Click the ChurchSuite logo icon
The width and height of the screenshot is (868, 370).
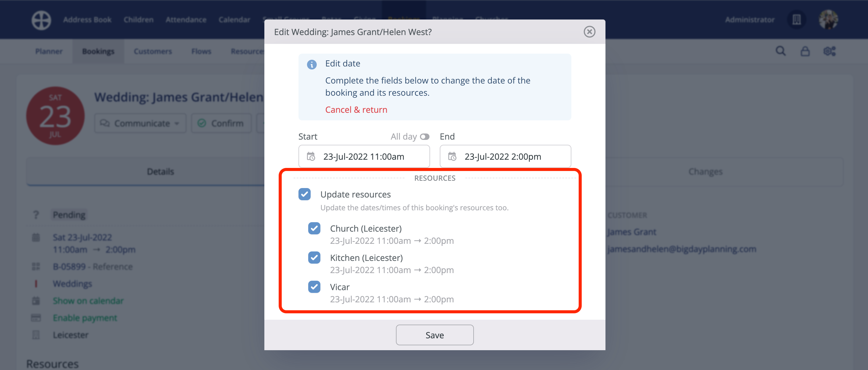coord(41,20)
